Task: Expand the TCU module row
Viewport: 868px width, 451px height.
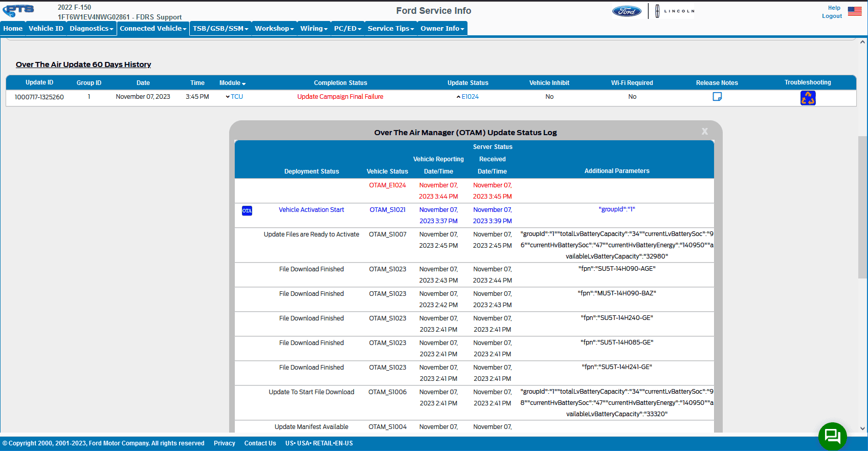Action: (234, 97)
